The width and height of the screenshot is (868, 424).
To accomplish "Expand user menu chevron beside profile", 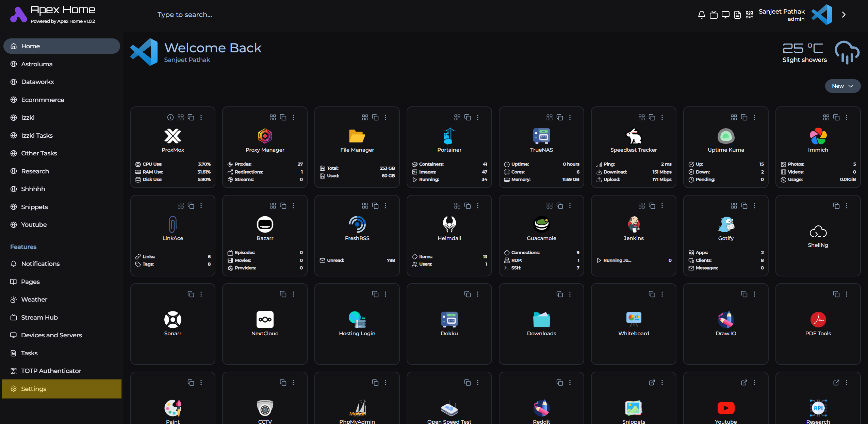I will pyautogui.click(x=844, y=15).
